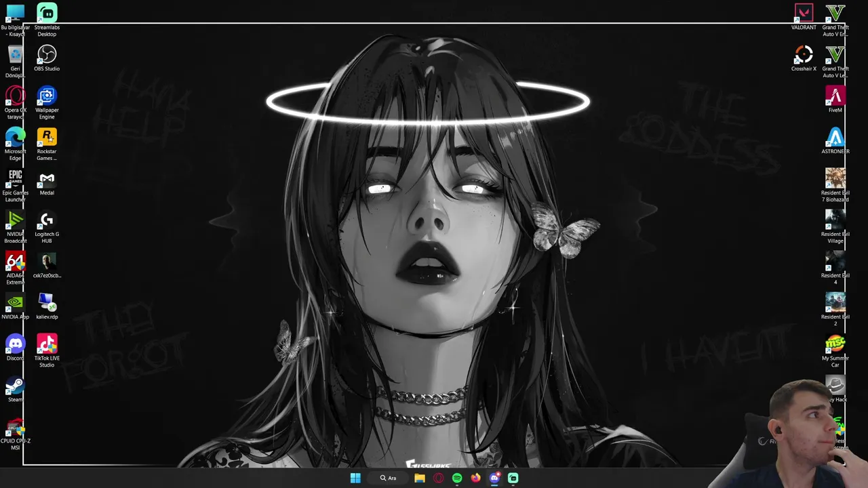Select the Bu bilgisayar shortcut icon
The width and height of the screenshot is (868, 488).
15,14
